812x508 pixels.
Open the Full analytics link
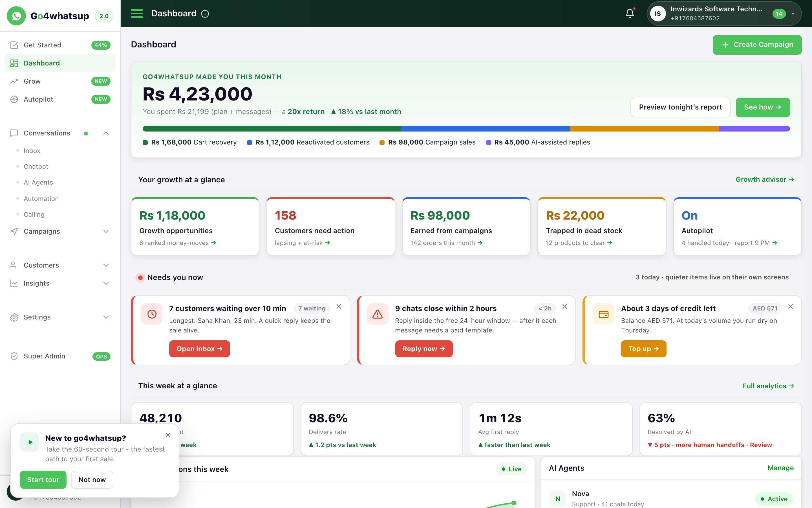(x=768, y=386)
